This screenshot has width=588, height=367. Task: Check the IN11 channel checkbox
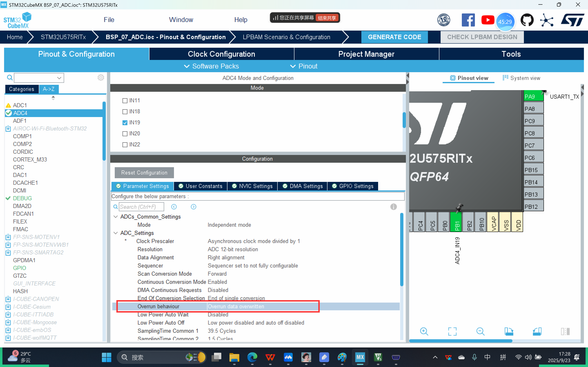pos(125,101)
